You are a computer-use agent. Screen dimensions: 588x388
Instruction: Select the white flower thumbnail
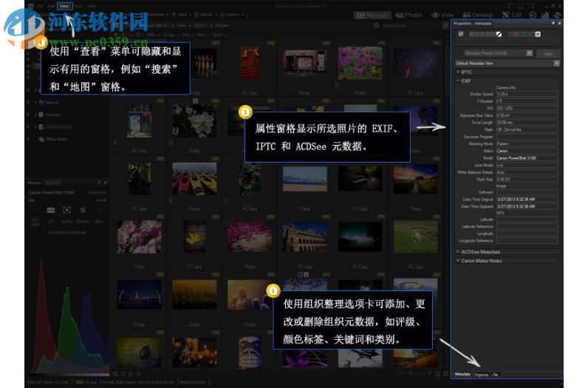[194, 120]
